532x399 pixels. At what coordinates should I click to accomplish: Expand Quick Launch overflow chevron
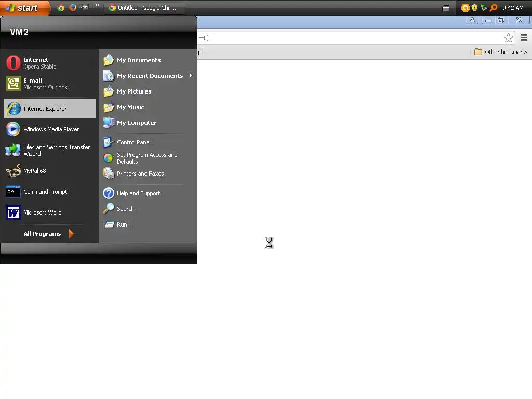click(x=97, y=5)
